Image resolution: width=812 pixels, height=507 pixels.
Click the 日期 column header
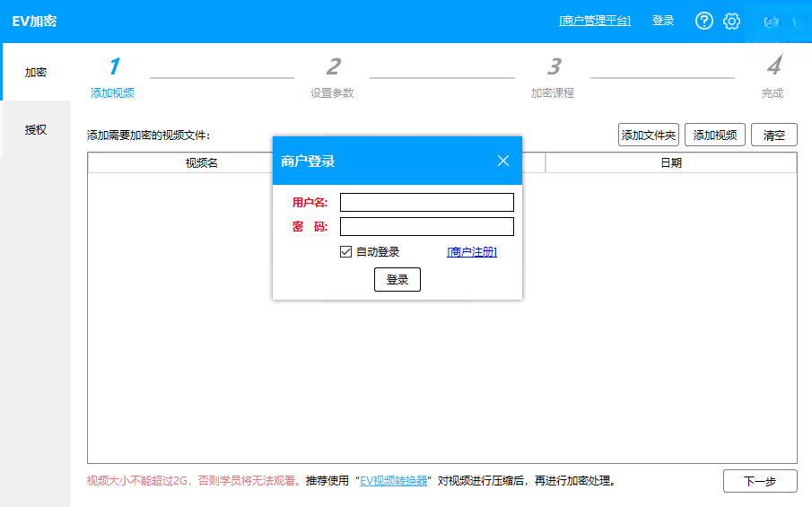coord(671,162)
